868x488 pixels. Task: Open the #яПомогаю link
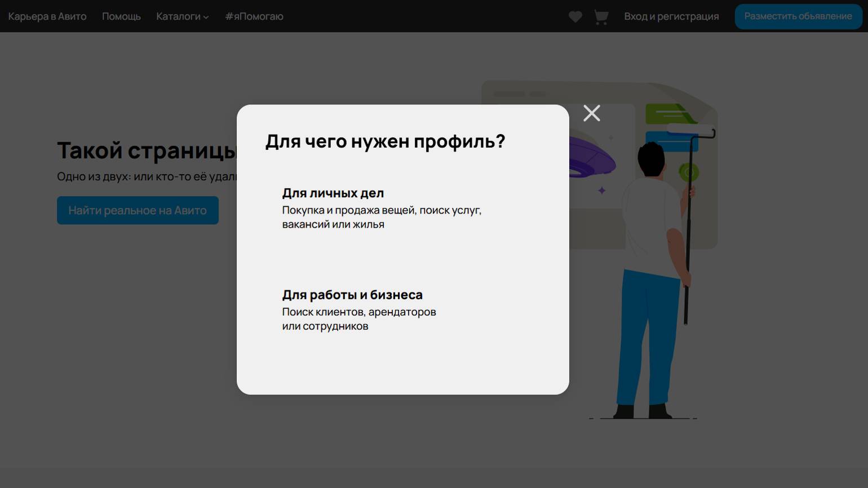254,16
